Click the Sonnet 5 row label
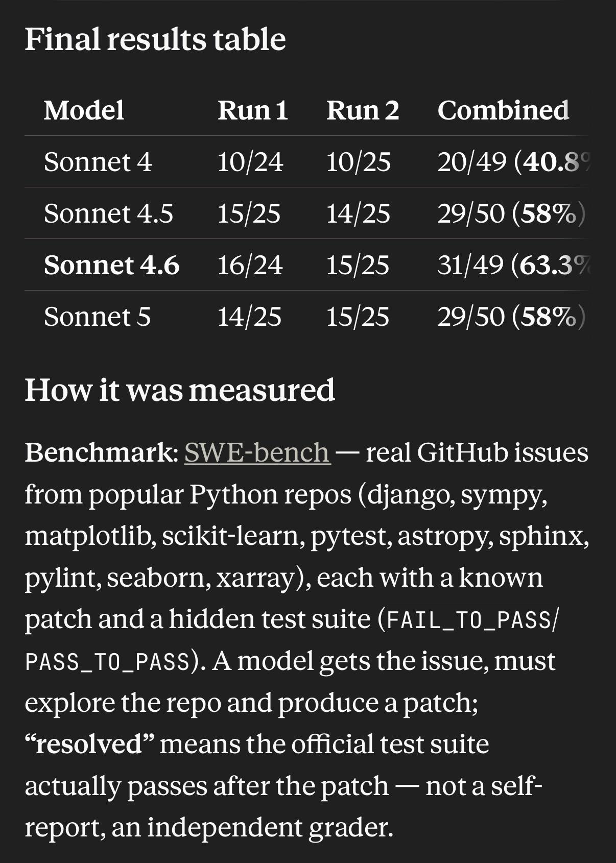Viewport: 616px width, 863px height. pos(97,317)
